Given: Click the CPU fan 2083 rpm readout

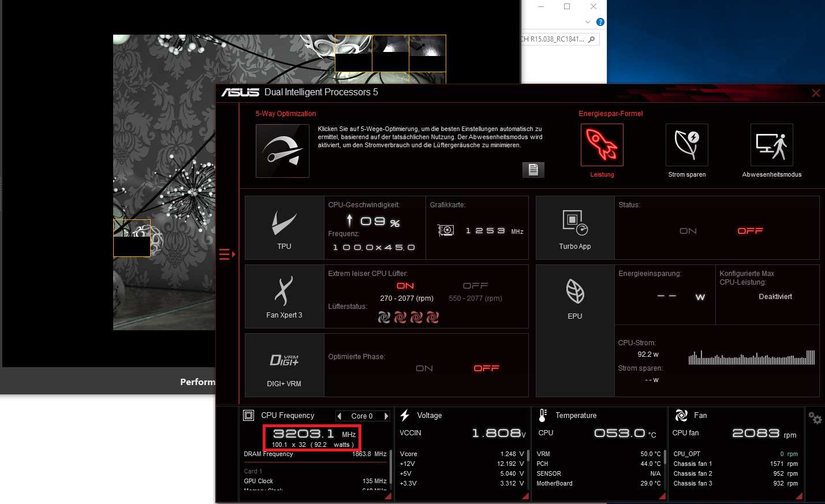Looking at the screenshot, I should pyautogui.click(x=735, y=434).
